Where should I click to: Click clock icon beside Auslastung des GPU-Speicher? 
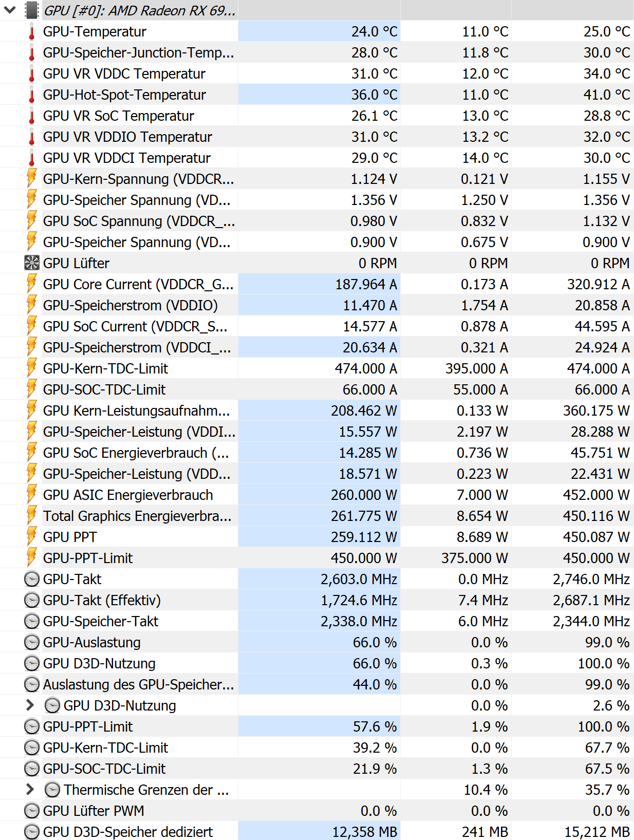tap(32, 684)
